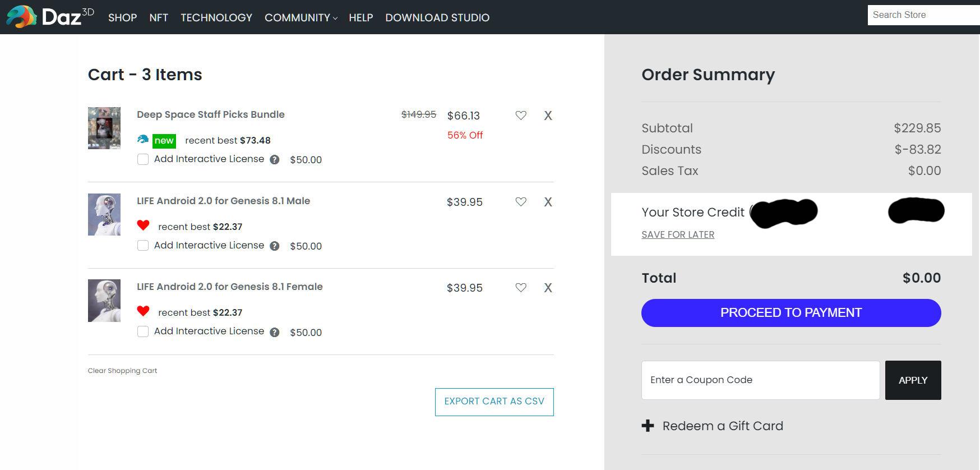Wishlist the Deep Space Staff Picks Bundle heart
The image size is (980, 470).
click(x=521, y=116)
